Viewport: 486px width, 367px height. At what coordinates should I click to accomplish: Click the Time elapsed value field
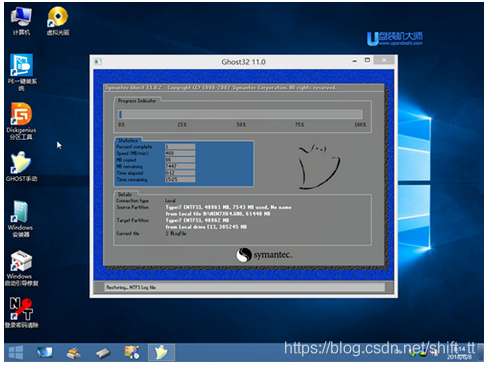(180, 173)
